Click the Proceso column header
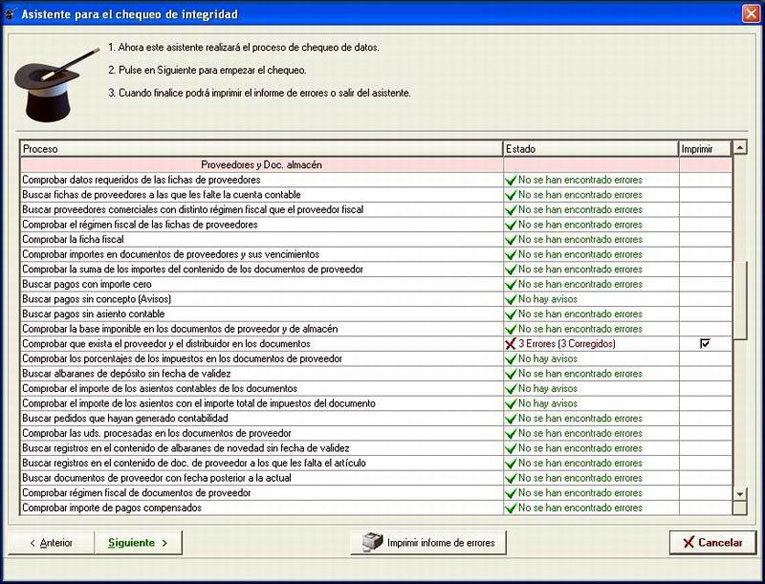 tap(262, 149)
